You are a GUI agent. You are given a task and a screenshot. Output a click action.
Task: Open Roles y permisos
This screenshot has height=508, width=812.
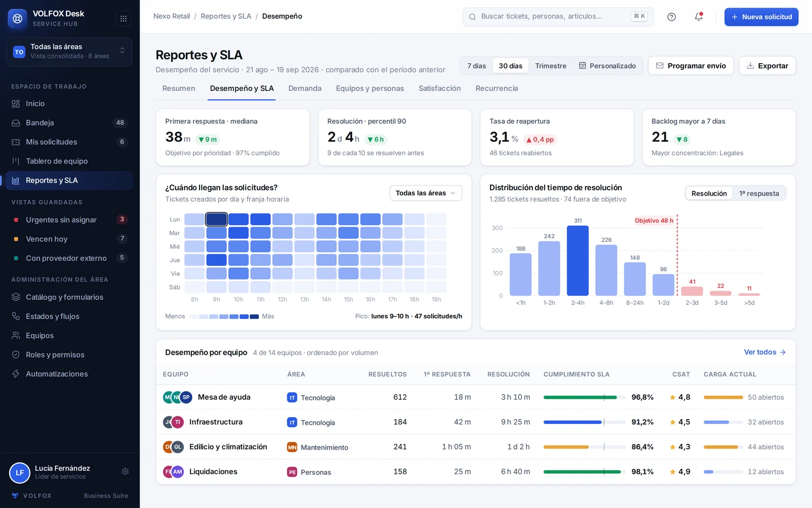(x=70, y=355)
